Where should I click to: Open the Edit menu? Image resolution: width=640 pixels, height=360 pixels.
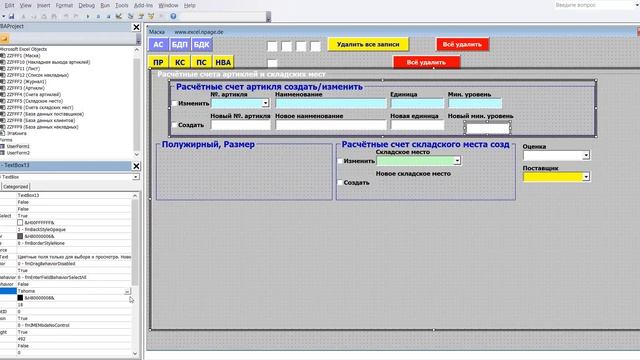click(9, 5)
